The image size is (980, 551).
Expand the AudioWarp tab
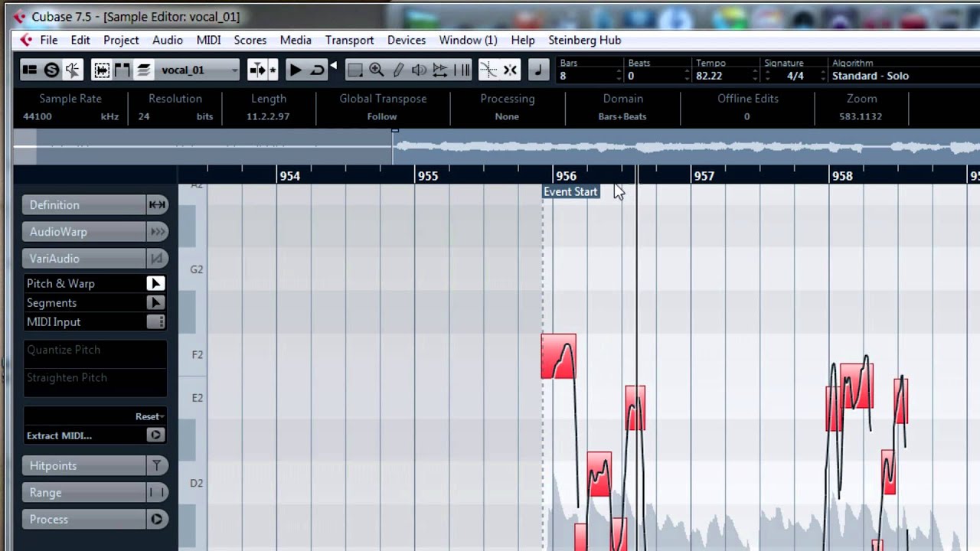(84, 231)
